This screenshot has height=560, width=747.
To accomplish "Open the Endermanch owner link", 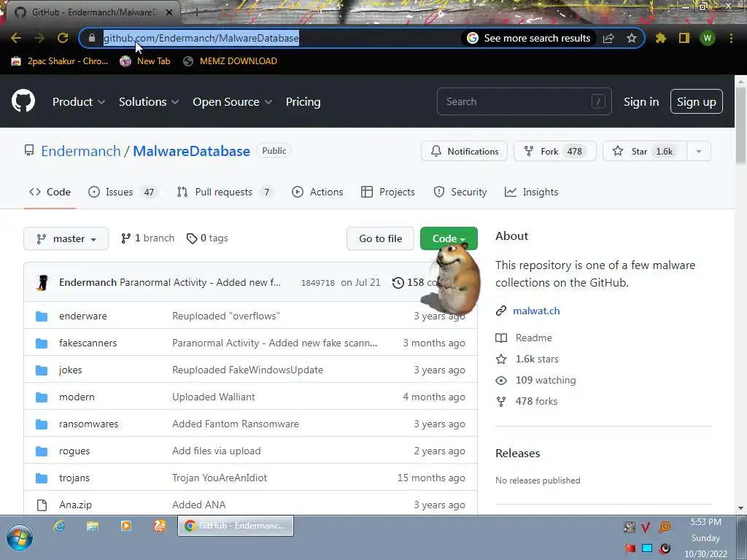I will (81, 151).
